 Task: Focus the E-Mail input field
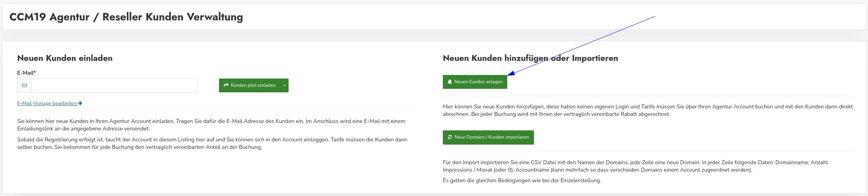[x=114, y=86]
